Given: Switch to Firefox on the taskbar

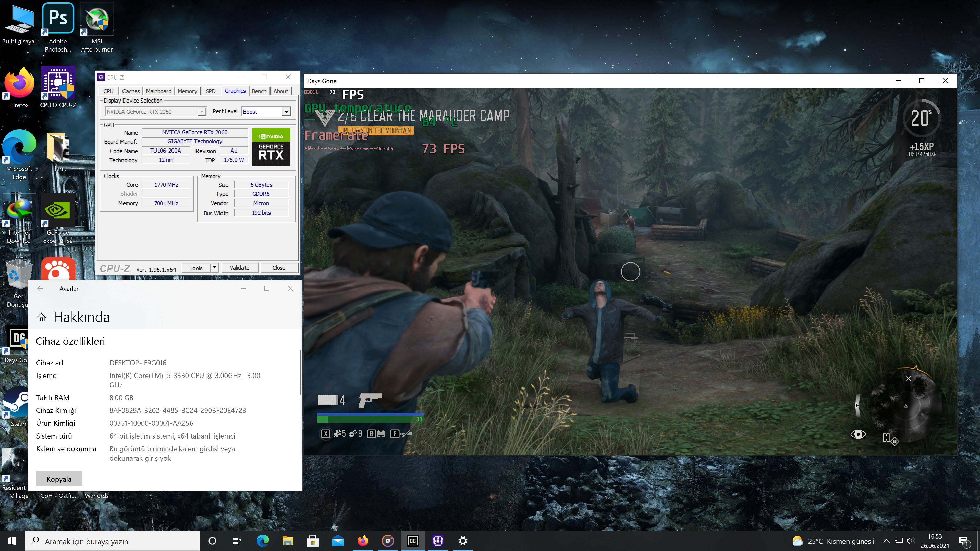Looking at the screenshot, I should [x=363, y=541].
